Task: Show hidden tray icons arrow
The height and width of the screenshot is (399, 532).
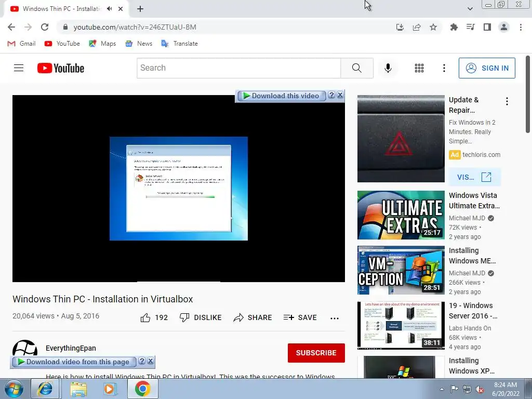Action: click(442, 389)
